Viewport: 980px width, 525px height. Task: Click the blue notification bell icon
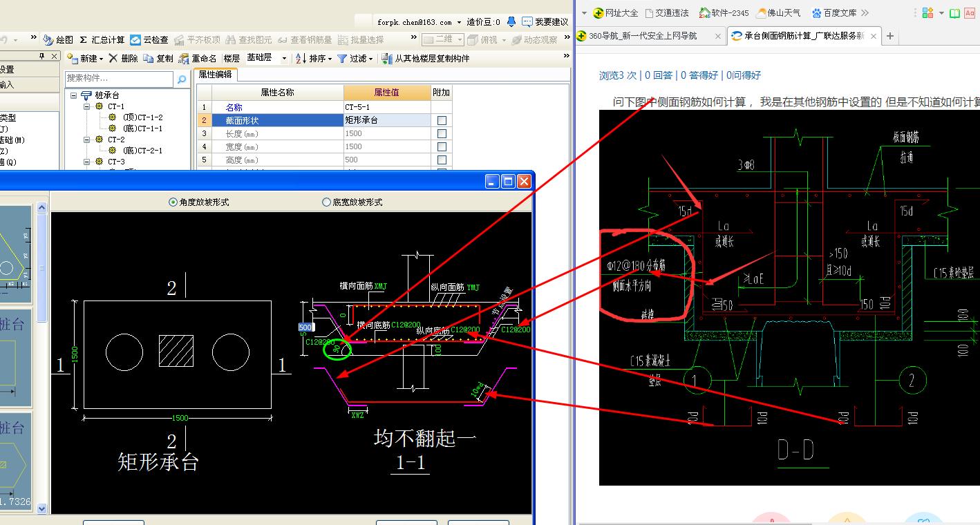click(511, 22)
